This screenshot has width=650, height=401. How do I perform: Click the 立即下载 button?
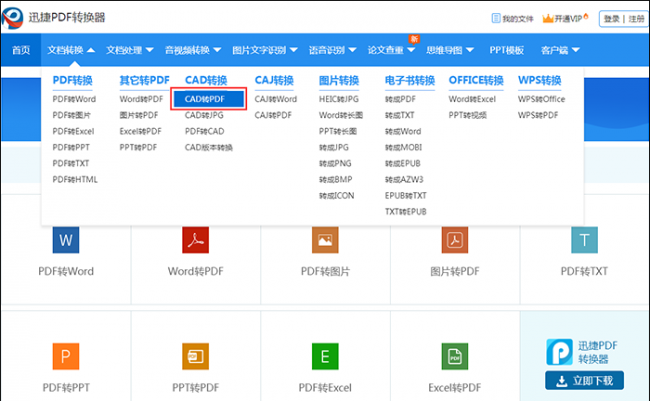point(585,381)
